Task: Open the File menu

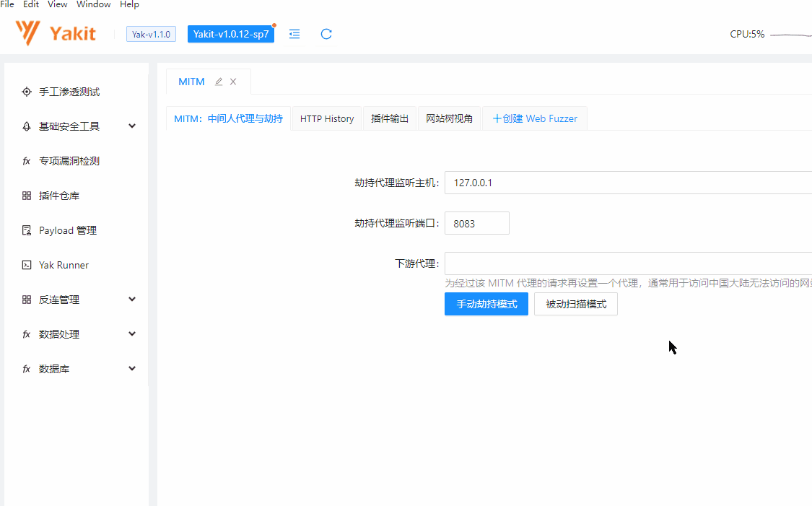Action: [7, 4]
